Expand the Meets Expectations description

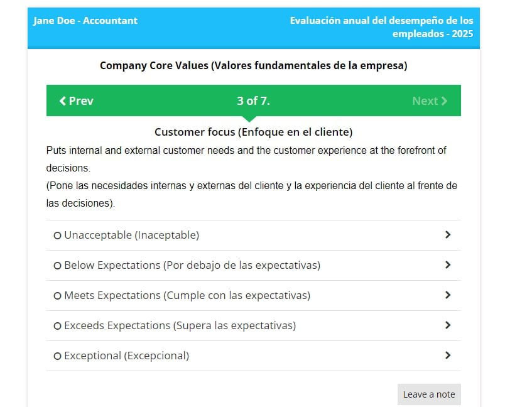pos(448,295)
